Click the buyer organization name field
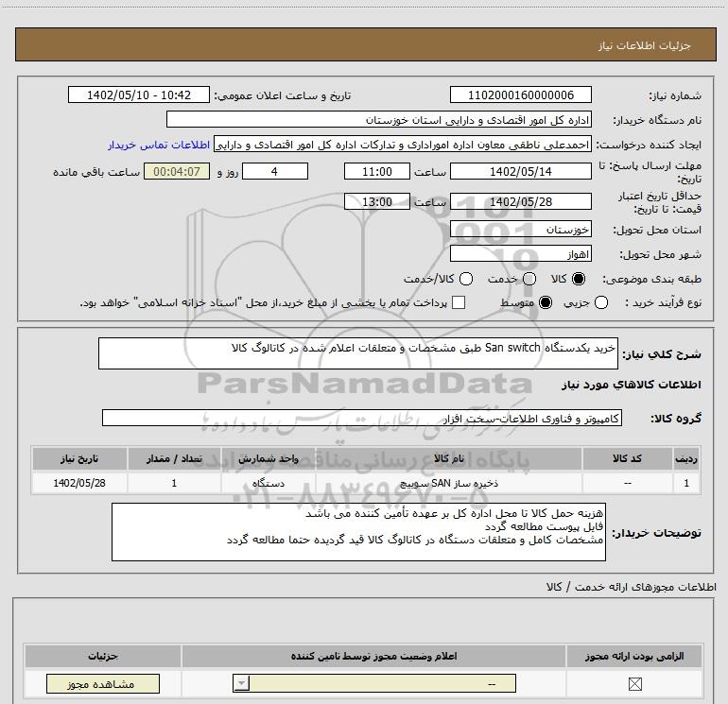This screenshot has height=704, width=728. click(379, 120)
